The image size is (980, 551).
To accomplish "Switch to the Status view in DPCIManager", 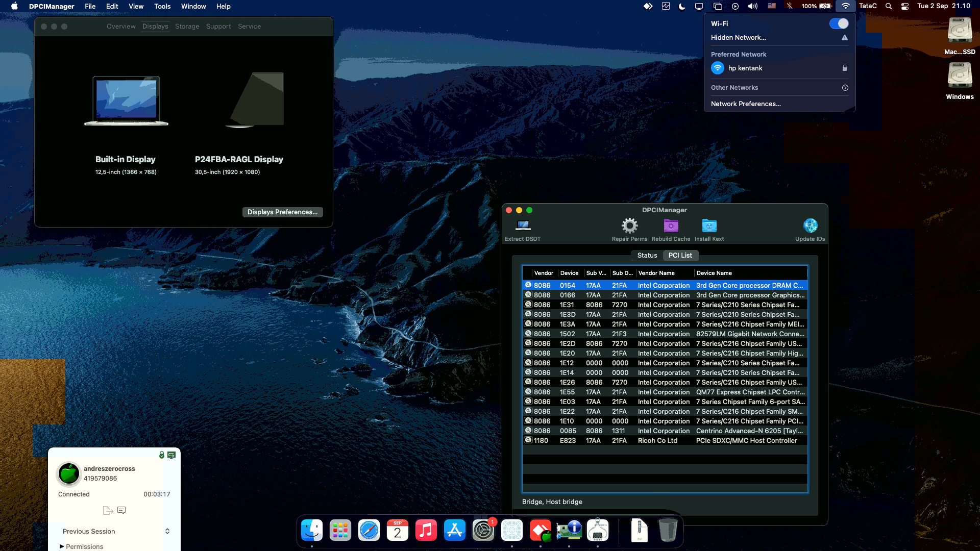I will (x=647, y=255).
